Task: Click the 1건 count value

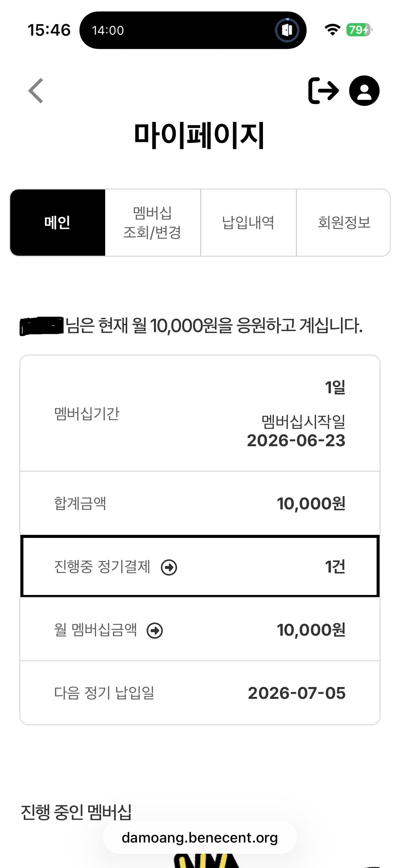Action: click(x=335, y=567)
